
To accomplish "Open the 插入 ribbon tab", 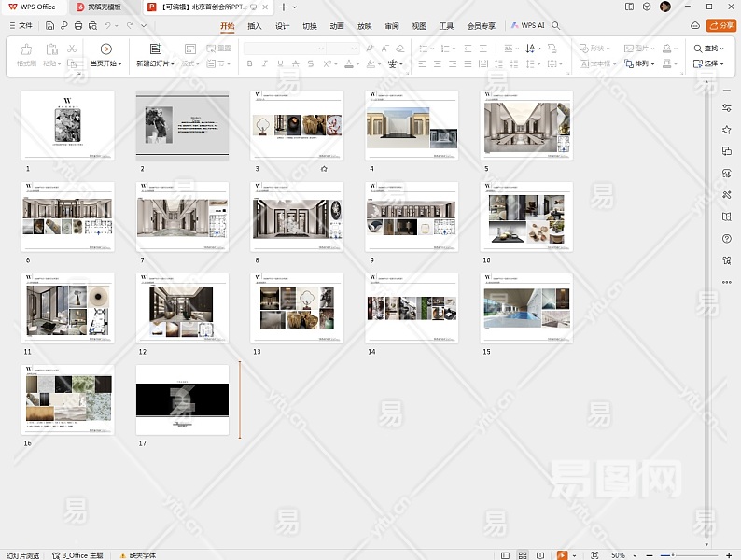I will click(254, 26).
